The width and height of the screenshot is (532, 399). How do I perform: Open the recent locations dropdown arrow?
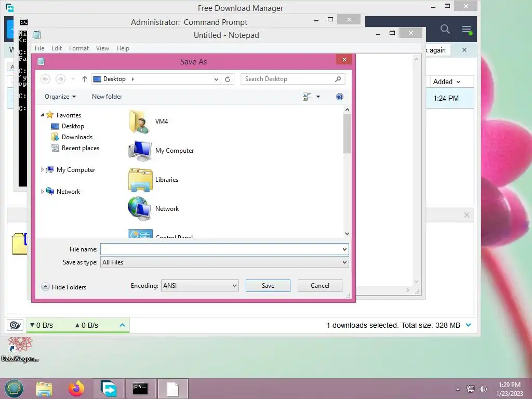[73, 79]
